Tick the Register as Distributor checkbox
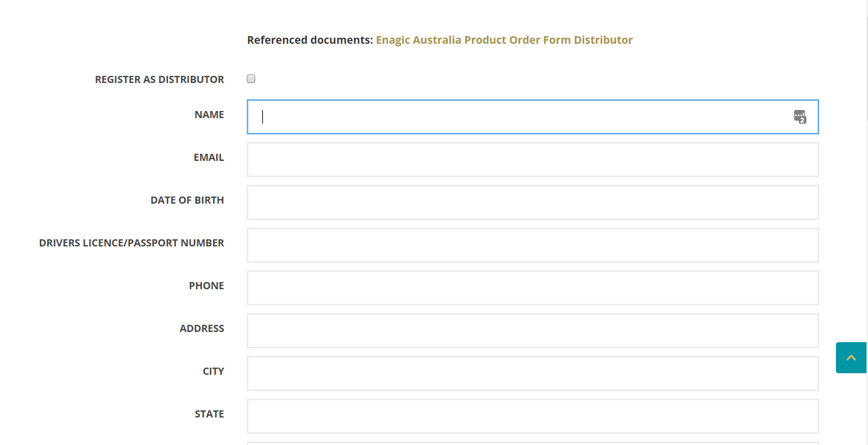This screenshot has height=445, width=868. coord(251,79)
